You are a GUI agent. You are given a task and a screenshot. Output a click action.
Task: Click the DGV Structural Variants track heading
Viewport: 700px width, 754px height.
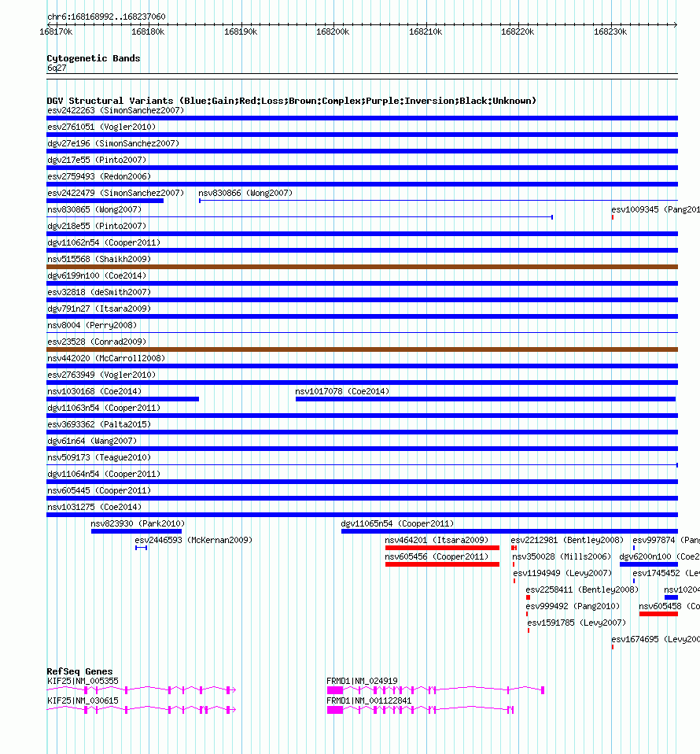click(291, 101)
